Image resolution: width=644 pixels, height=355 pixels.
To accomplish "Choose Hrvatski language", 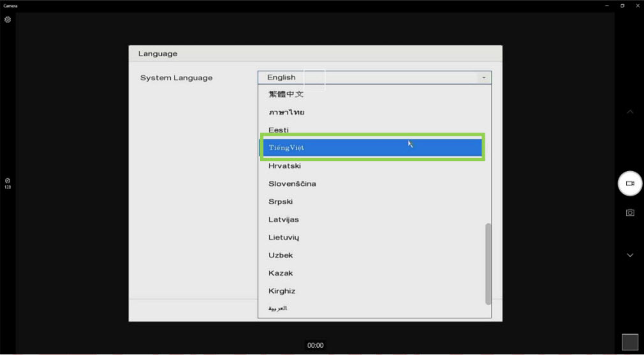I will (284, 166).
